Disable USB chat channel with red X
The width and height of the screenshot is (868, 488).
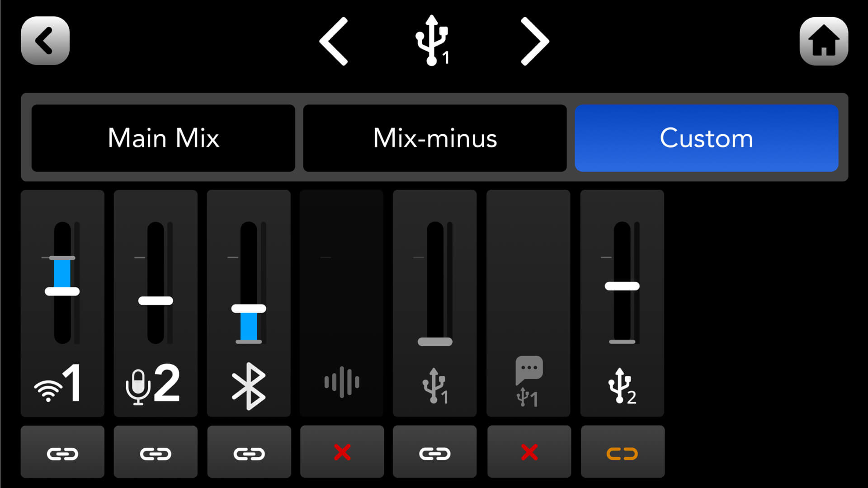click(x=528, y=454)
